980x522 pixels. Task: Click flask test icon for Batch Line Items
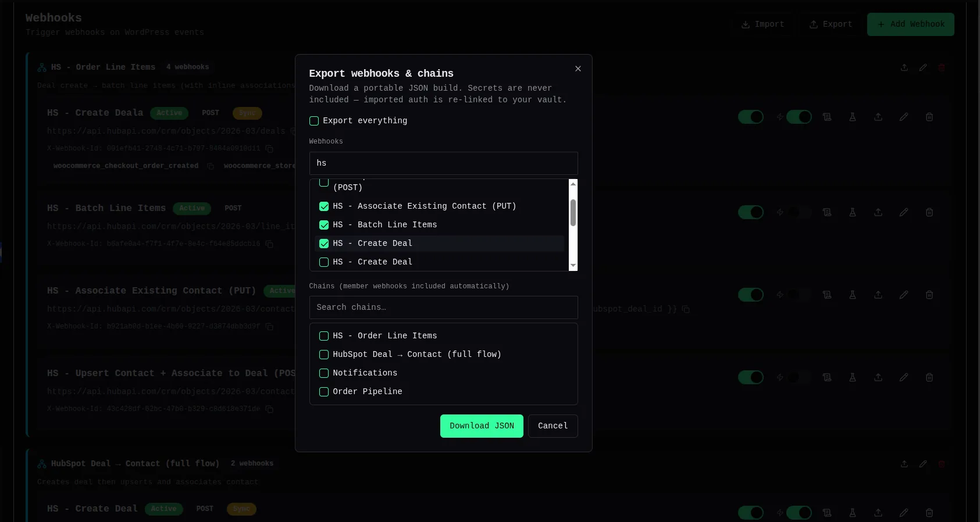point(853,212)
